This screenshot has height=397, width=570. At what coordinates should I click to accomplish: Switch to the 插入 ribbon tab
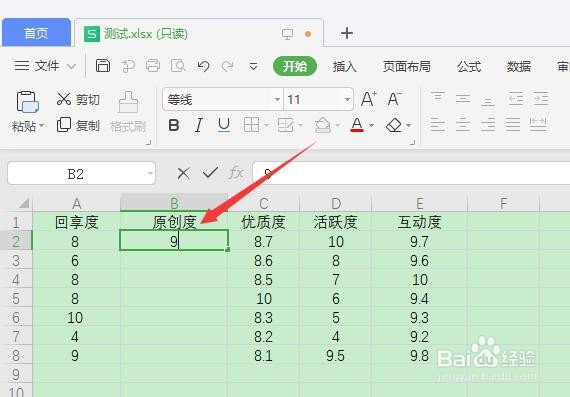coord(344,67)
